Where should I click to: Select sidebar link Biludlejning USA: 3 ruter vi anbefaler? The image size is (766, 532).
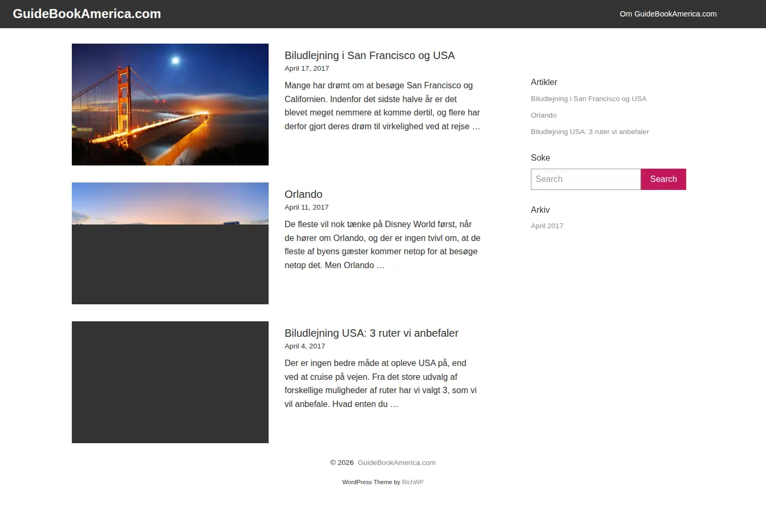590,132
